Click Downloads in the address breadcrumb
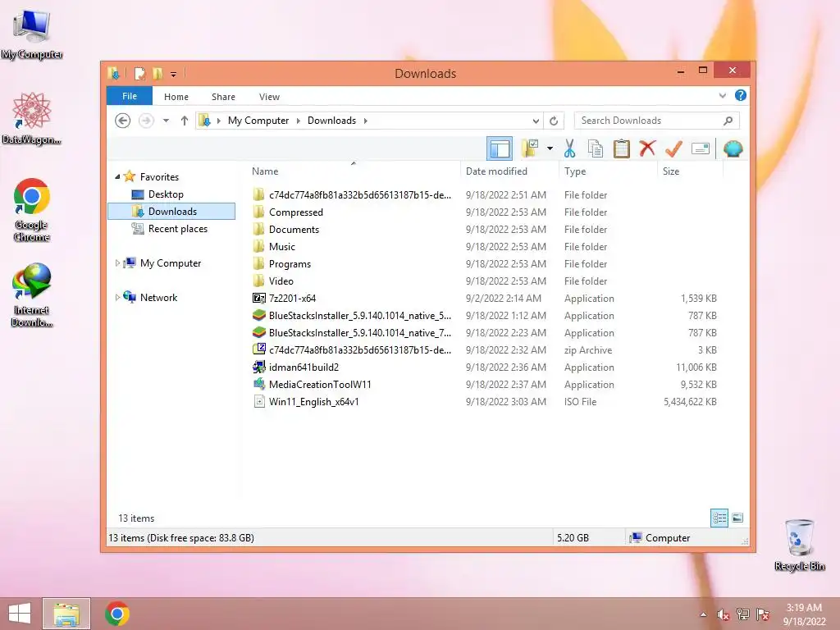 click(331, 121)
